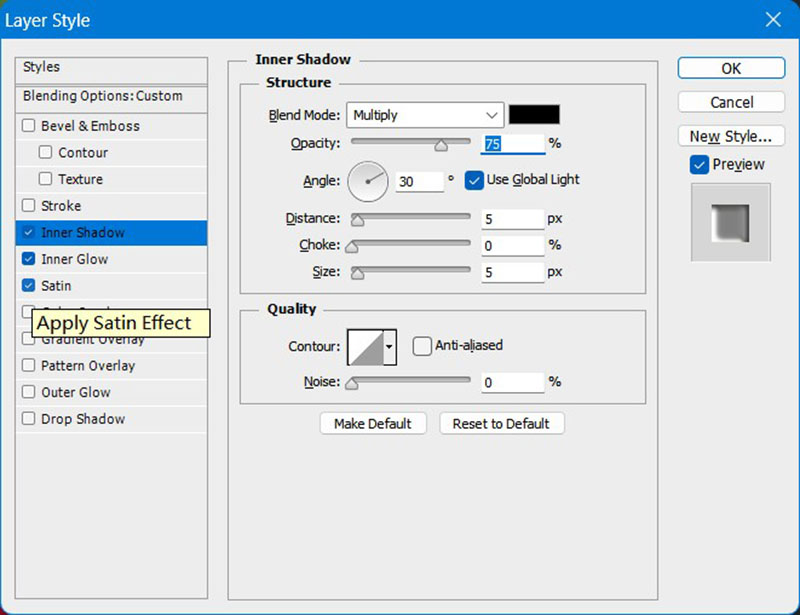Image resolution: width=800 pixels, height=615 pixels.
Task: Click the Cancel button
Action: click(731, 102)
